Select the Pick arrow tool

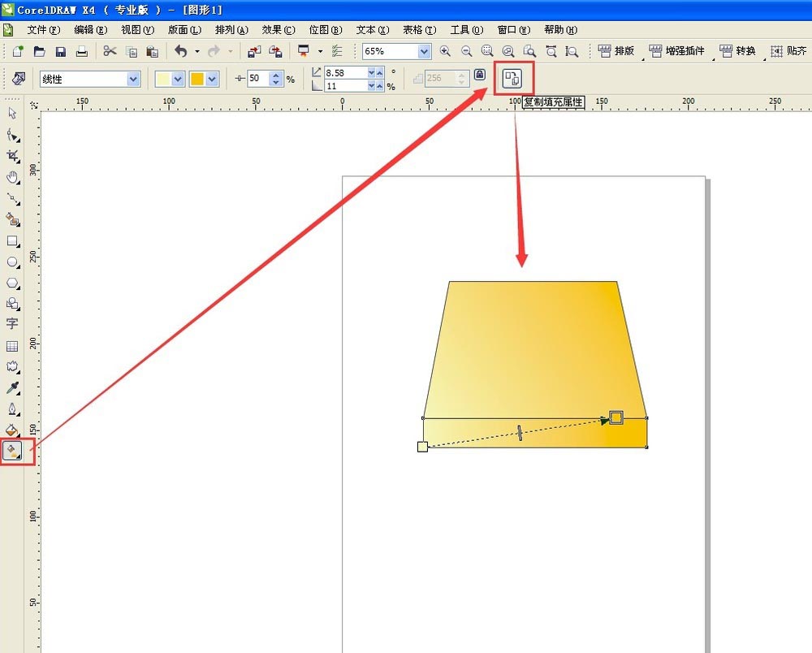pos(12,113)
